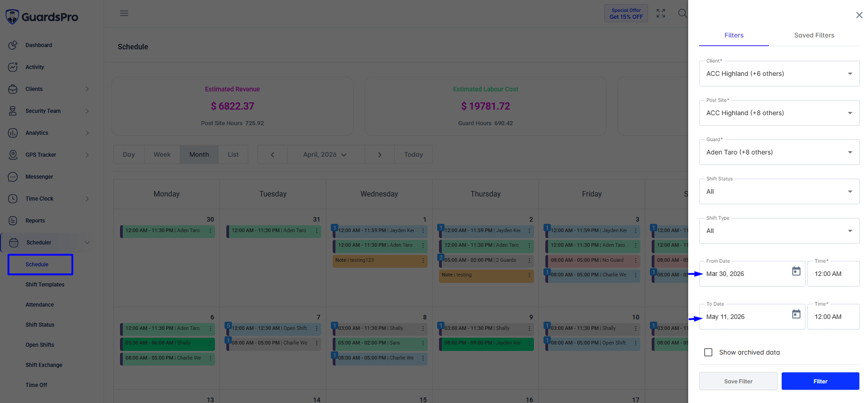Open the Dashboard sidebar icon
868x403 pixels.
tap(13, 45)
